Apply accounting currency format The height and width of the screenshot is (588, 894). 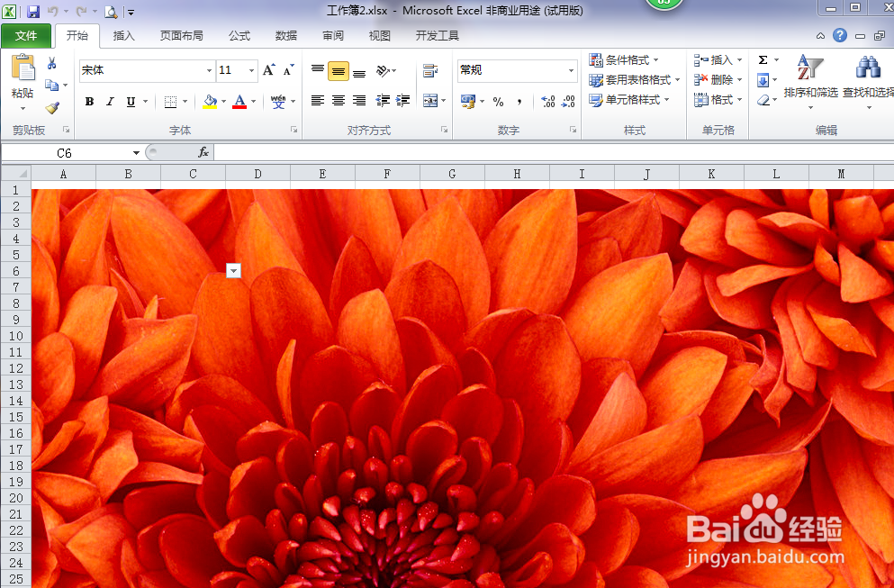468,102
